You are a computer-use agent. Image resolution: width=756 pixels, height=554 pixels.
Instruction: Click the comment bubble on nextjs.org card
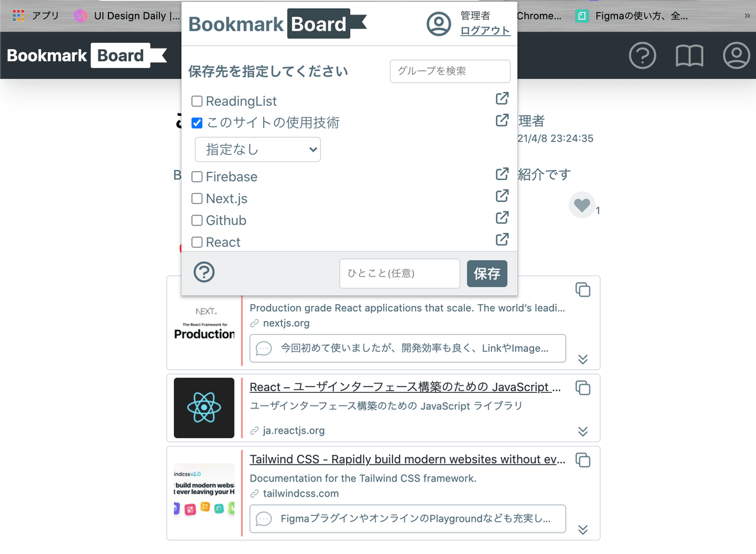click(264, 348)
